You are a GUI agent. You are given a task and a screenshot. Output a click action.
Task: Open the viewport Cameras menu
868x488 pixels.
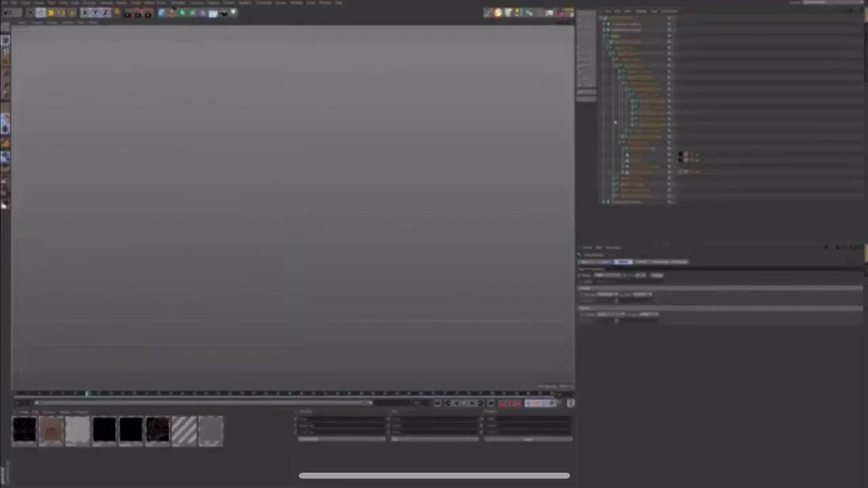38,22
